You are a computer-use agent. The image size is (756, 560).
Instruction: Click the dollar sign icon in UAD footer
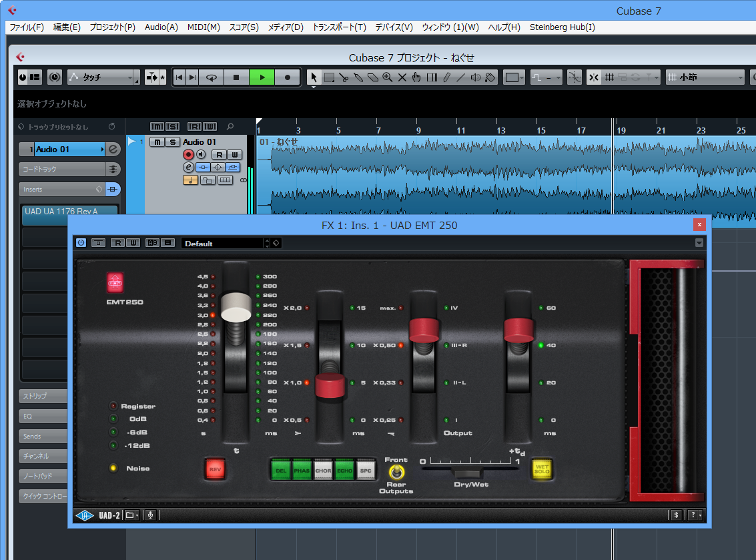676,515
